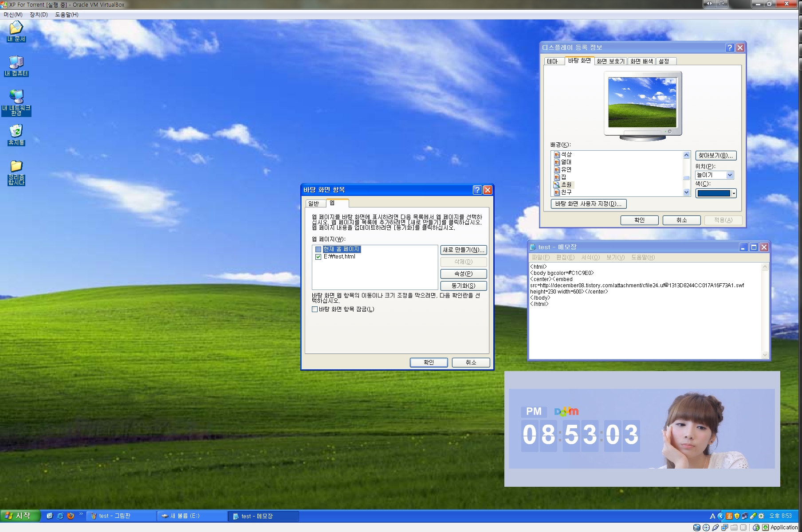Select the 휴지통 recycle bin icon
802x532 pixels.
16,135
